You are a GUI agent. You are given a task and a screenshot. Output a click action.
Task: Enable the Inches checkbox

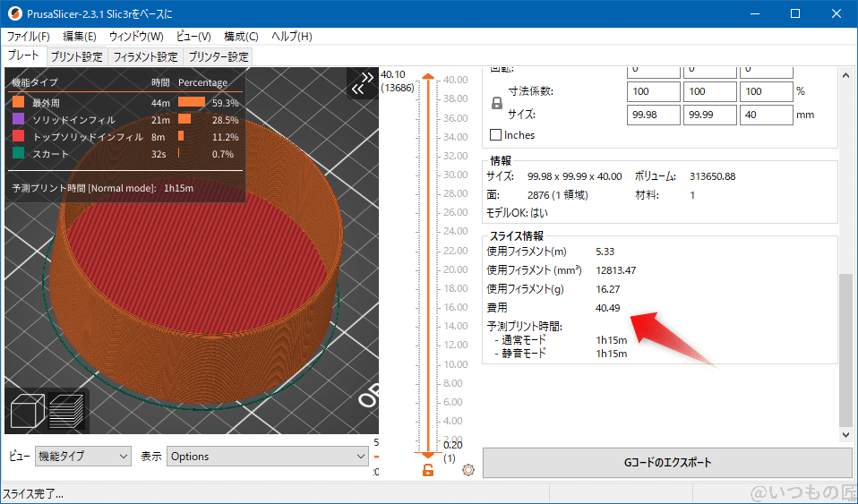(x=496, y=135)
